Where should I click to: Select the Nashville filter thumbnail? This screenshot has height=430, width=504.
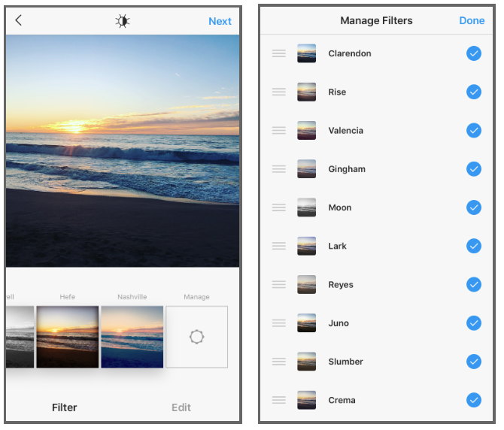[132, 337]
